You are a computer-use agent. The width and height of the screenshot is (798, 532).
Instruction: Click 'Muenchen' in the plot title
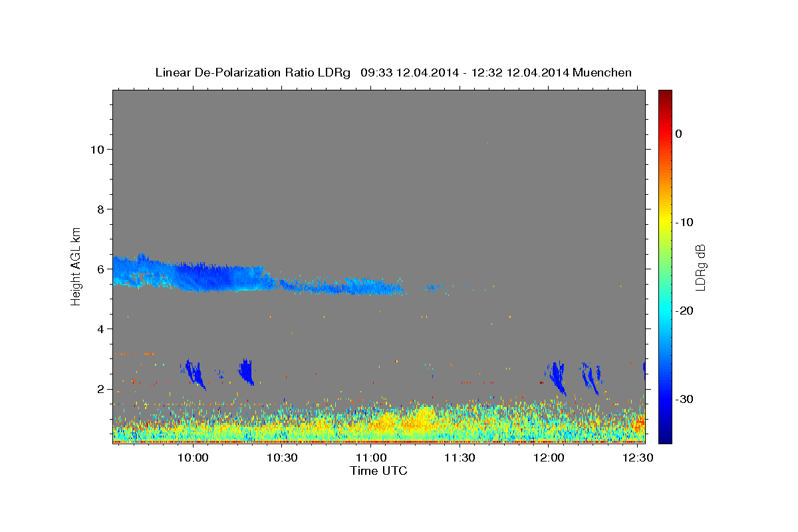(602, 72)
